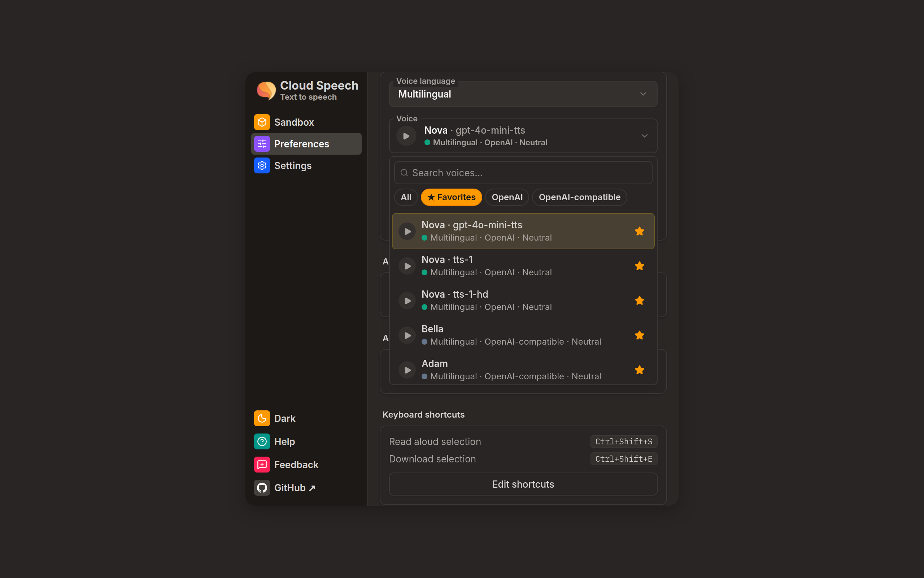This screenshot has width=924, height=578.
Task: Click the Edit shortcuts button
Action: [523, 484]
